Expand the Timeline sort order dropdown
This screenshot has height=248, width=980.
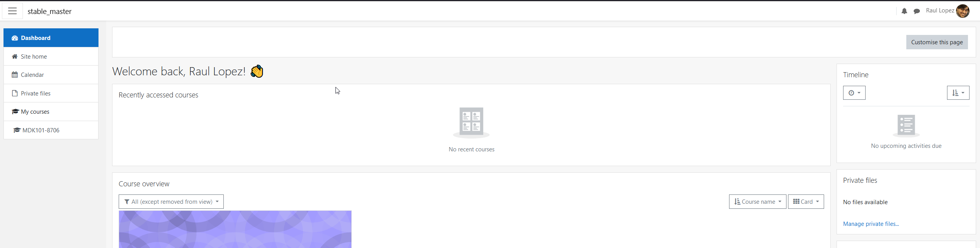[958, 93]
